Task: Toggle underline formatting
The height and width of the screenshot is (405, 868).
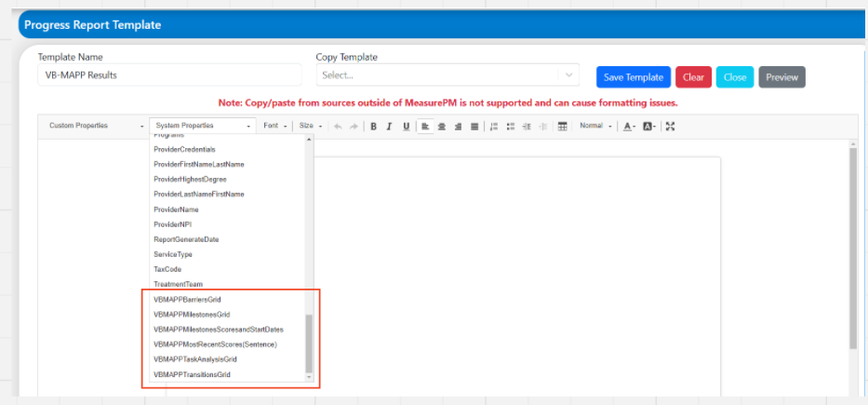Action: 406,127
